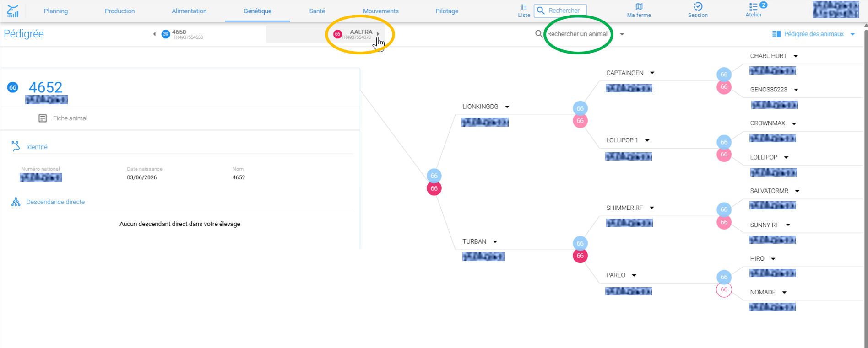
Task: Switch to the Alimentation tab
Action: click(189, 11)
